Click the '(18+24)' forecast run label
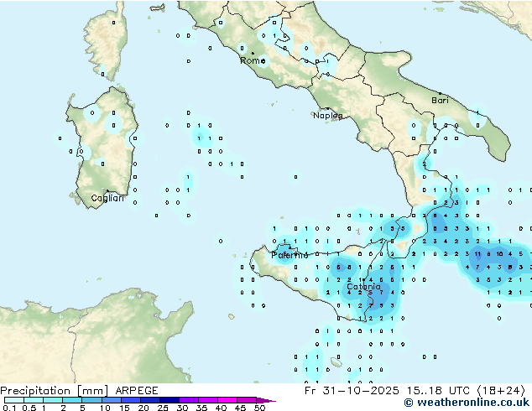Screen dimensions: 532x411 click(501, 391)
